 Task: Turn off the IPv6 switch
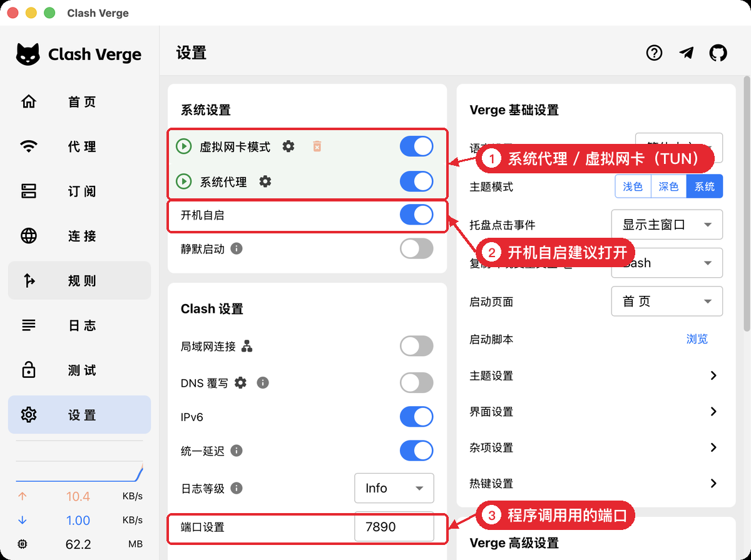click(x=417, y=417)
